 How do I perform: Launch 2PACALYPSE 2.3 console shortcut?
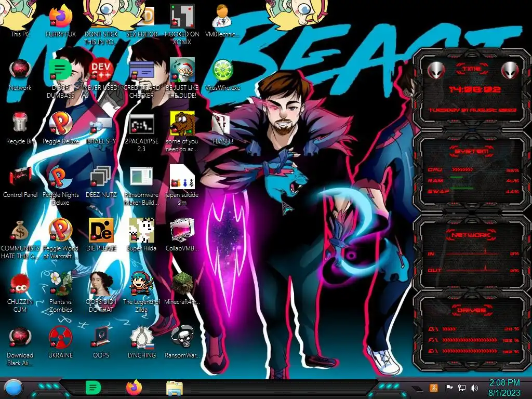click(x=142, y=131)
